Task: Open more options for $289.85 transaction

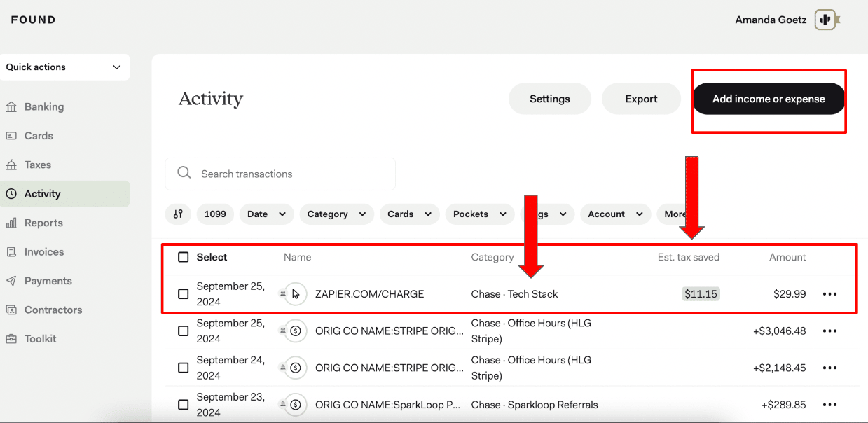Action: click(x=830, y=405)
